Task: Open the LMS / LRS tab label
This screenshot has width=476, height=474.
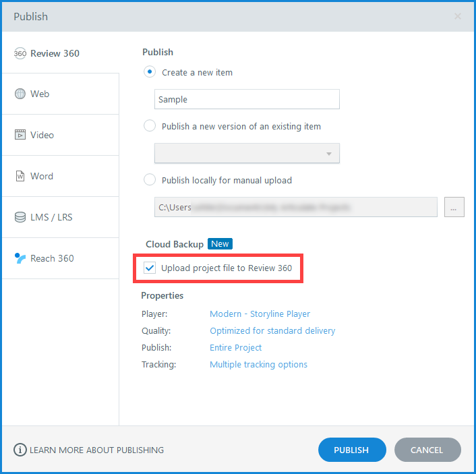Action: pos(51,217)
